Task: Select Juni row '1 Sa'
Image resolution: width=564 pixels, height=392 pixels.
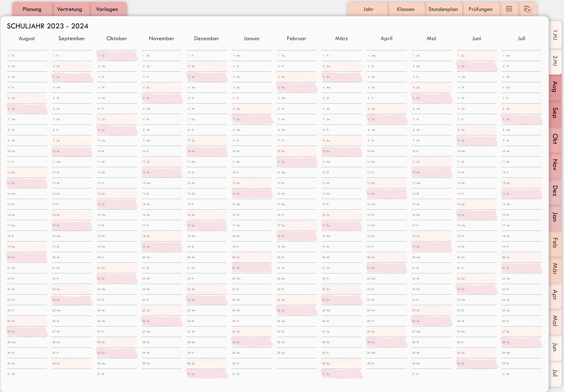Action: tap(477, 56)
